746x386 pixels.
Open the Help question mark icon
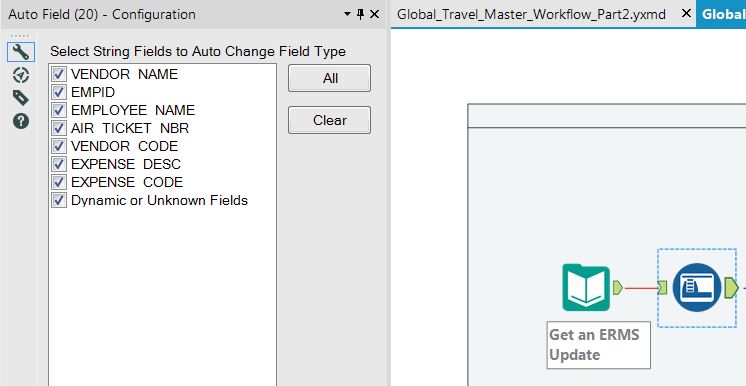[21, 121]
